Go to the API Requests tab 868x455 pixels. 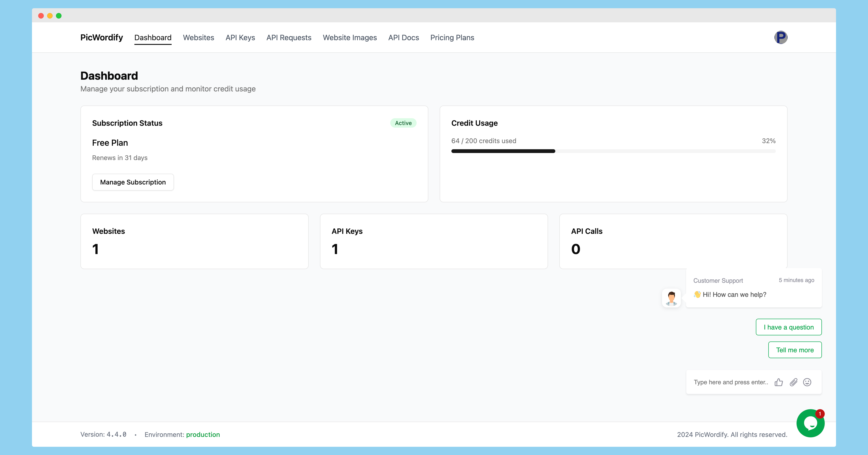coord(289,37)
